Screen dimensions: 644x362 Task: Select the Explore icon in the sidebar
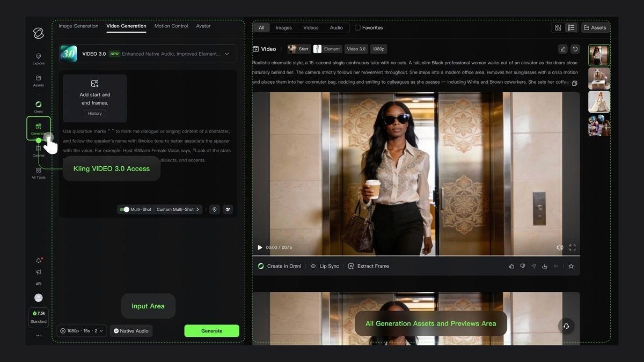coord(38,57)
